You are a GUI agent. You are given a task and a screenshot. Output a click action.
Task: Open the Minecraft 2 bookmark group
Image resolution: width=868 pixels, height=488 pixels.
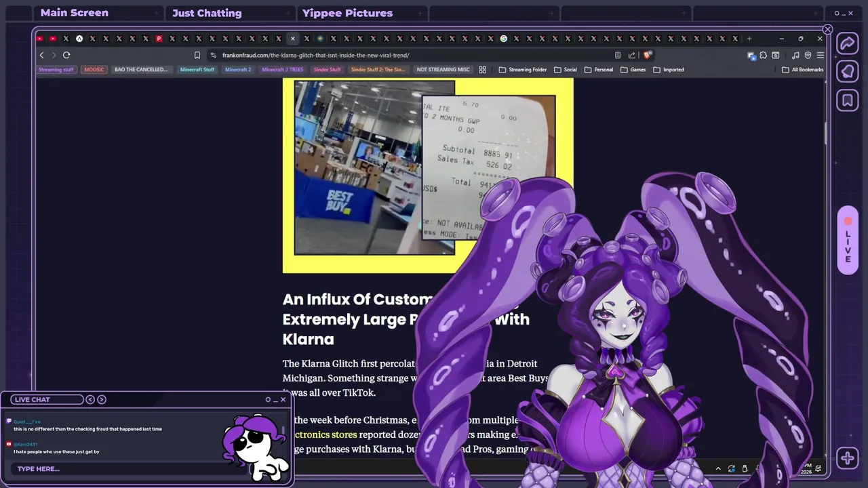pyautogui.click(x=238, y=69)
